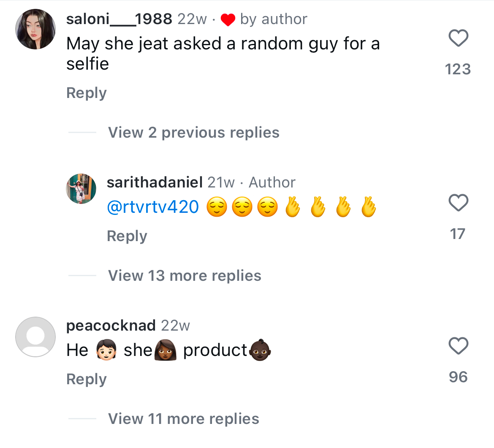Click the red heart 'by author' badge

coord(228,19)
